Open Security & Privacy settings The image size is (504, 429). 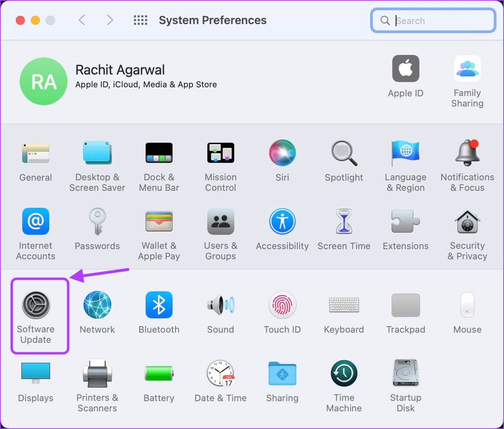click(467, 222)
